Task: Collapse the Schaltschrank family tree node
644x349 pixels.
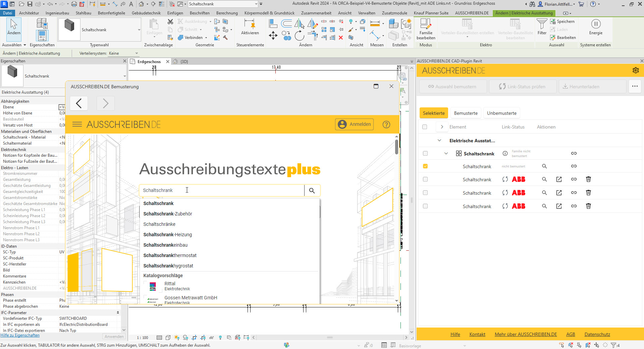Action: click(446, 154)
